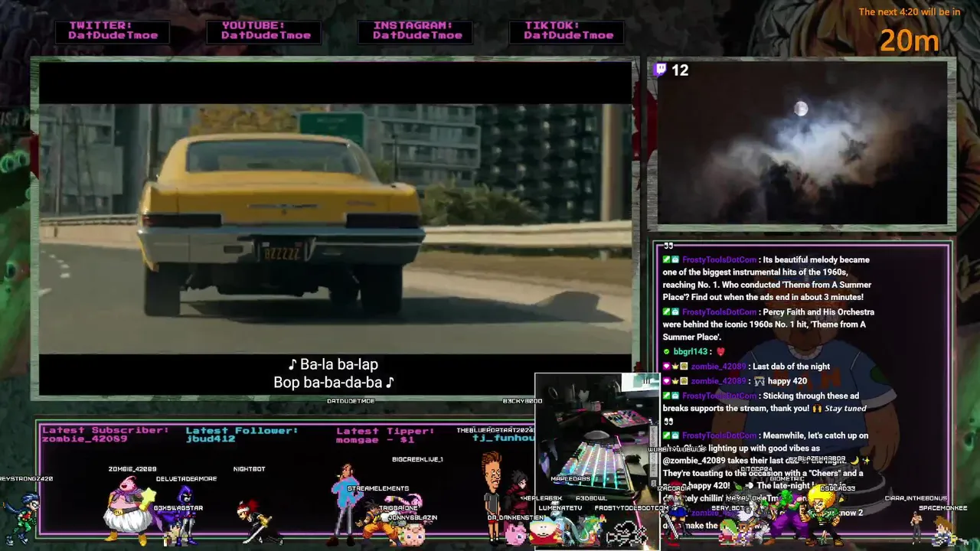Image resolution: width=980 pixels, height=551 pixels.
Task: Click the raised-hands emoji before 'Stay tuned'
Action: tap(818, 409)
